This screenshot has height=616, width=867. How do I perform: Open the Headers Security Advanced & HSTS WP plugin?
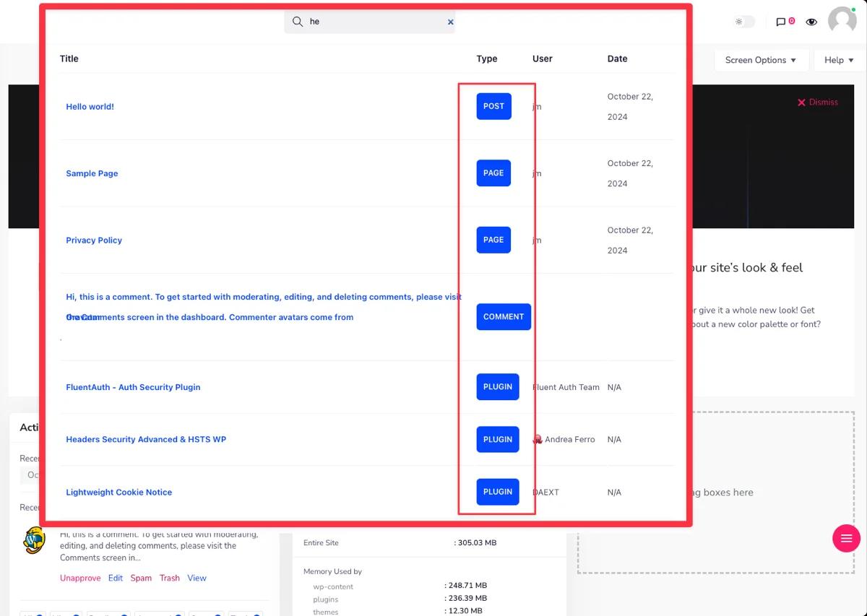(x=145, y=439)
